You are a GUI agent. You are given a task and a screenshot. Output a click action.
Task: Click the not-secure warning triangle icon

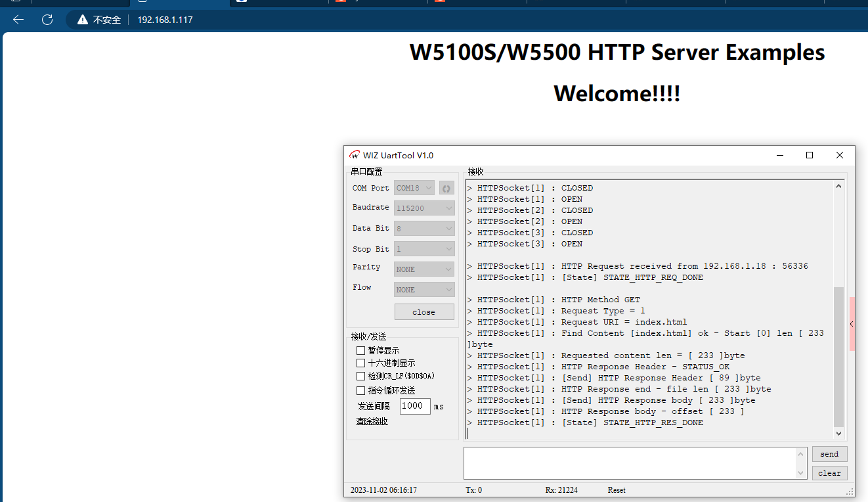coord(83,20)
